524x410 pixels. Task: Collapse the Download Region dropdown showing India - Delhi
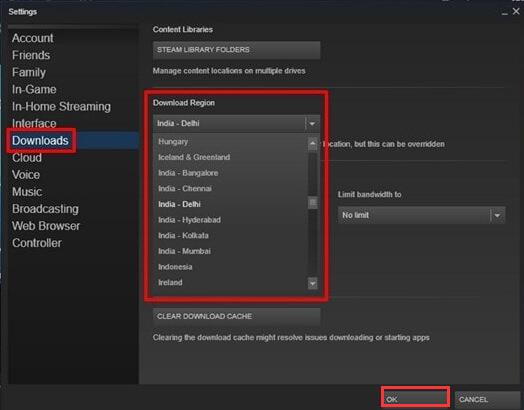236,123
